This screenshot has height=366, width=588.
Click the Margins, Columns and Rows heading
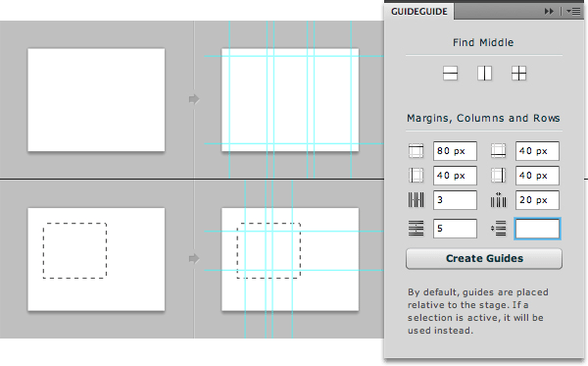pos(483,119)
